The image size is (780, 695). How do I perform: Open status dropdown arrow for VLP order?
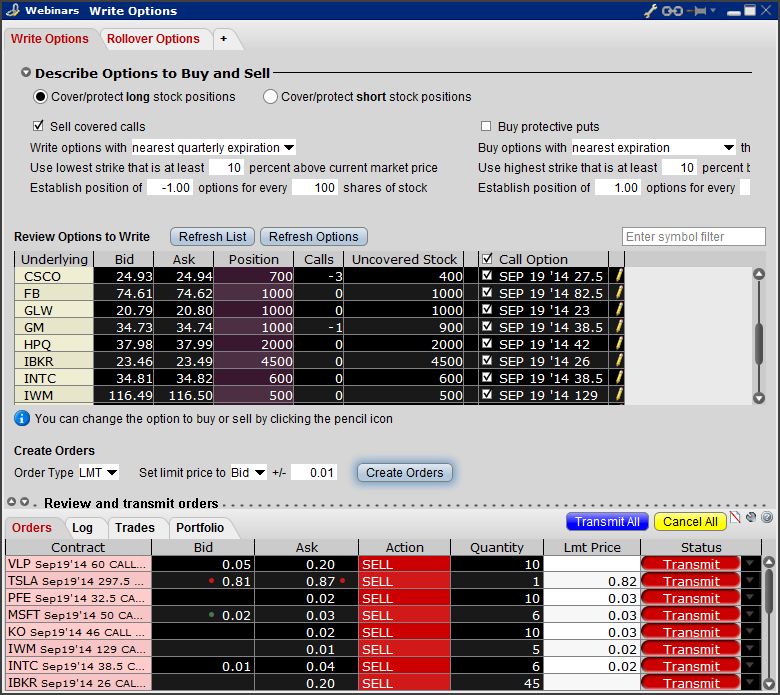point(750,564)
